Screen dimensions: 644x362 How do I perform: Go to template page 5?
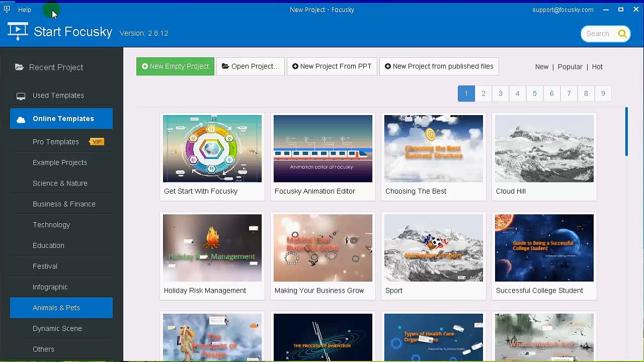pos(535,94)
